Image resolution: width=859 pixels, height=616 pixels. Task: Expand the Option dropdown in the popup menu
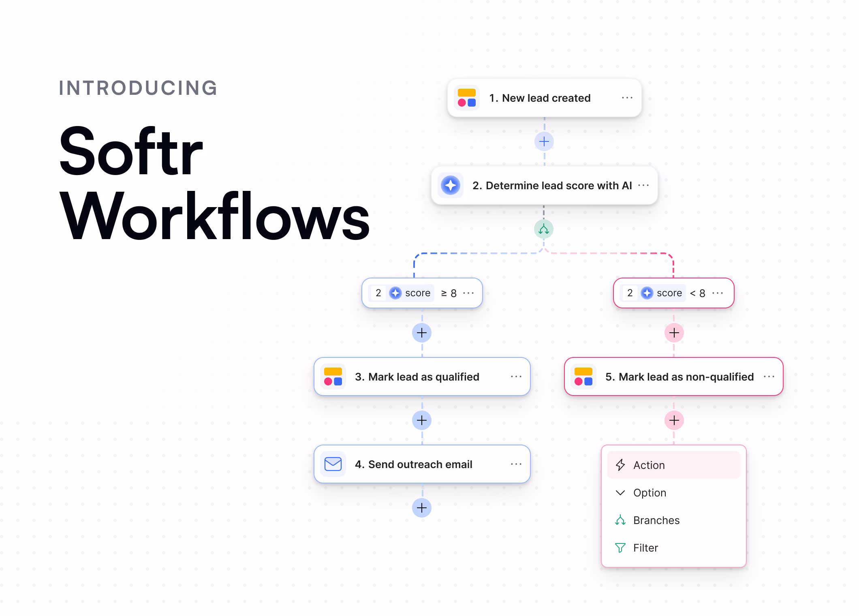tap(649, 492)
